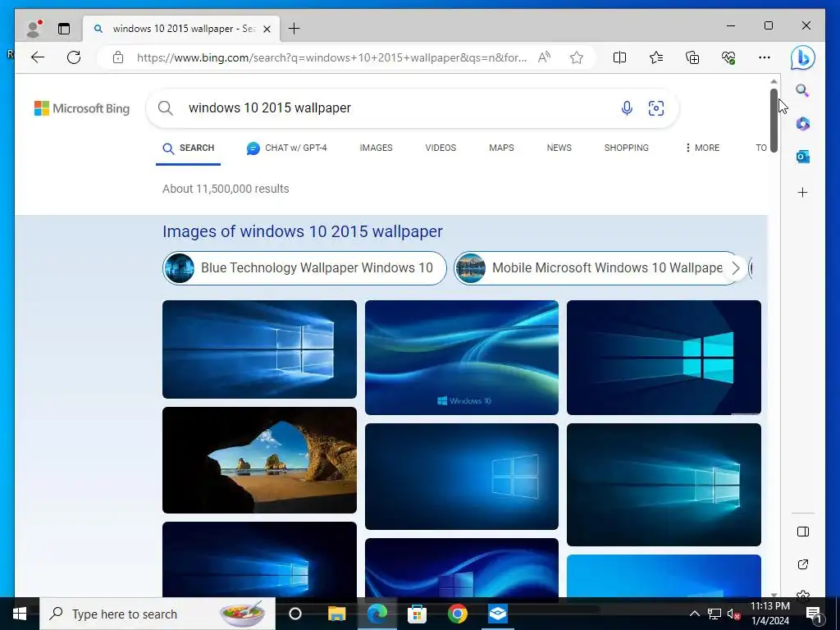Open the tab actions menu icon

coord(64,29)
